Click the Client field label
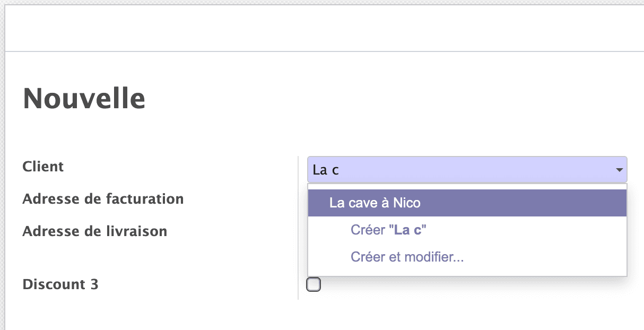The width and height of the screenshot is (644, 330). pyautogui.click(x=43, y=167)
